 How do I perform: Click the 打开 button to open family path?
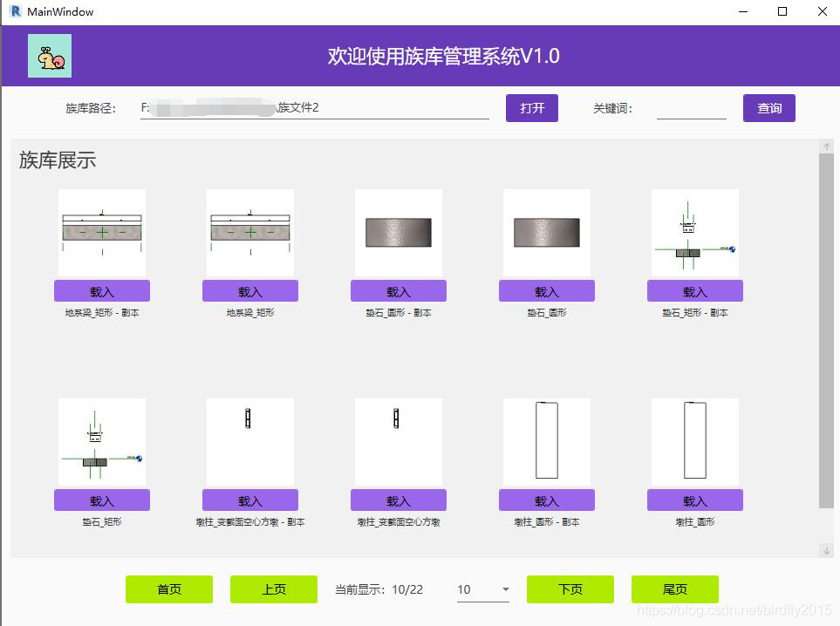531,107
